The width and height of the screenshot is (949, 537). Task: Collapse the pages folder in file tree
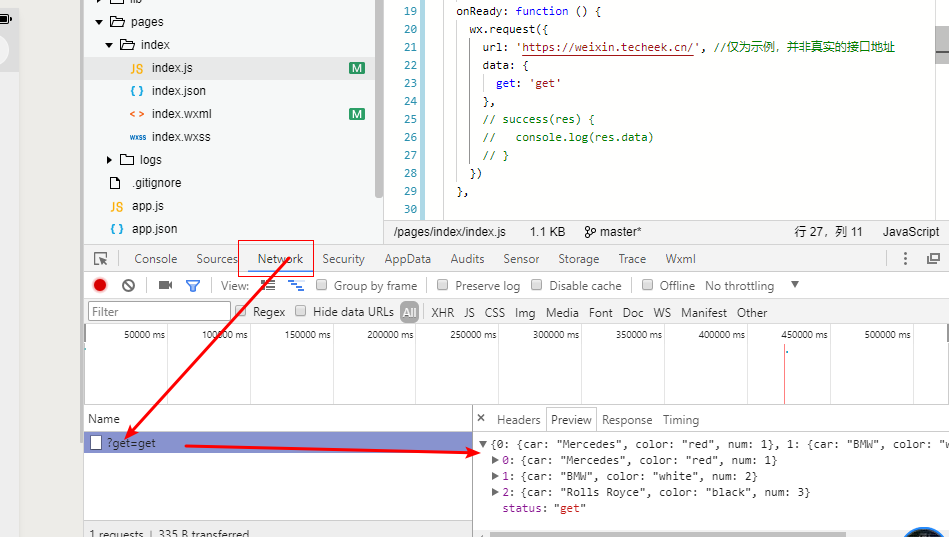(100, 22)
